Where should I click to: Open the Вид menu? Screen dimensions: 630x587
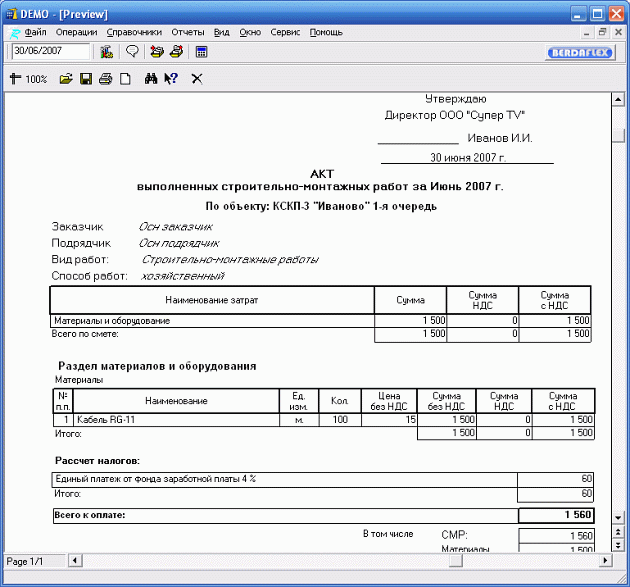221,32
